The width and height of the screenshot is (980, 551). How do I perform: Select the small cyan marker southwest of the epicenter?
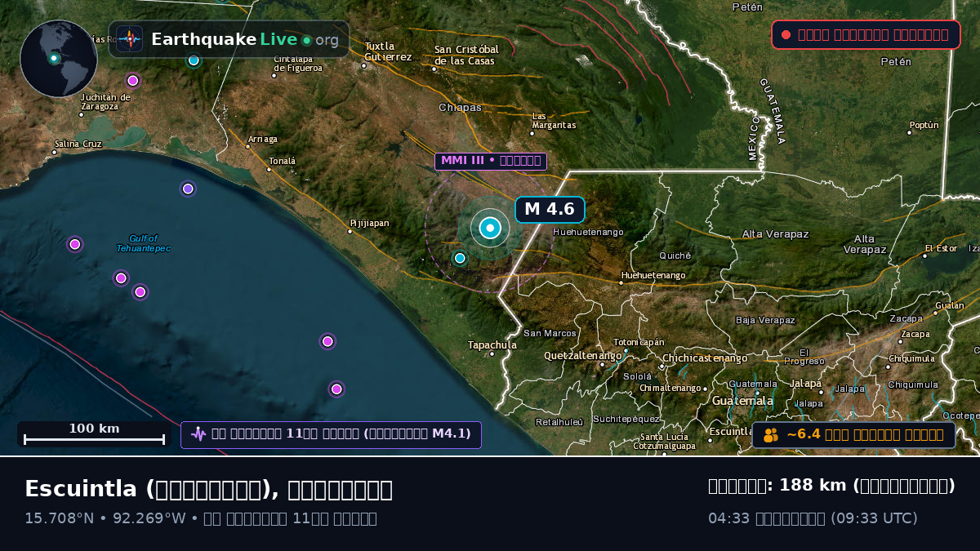tap(460, 258)
